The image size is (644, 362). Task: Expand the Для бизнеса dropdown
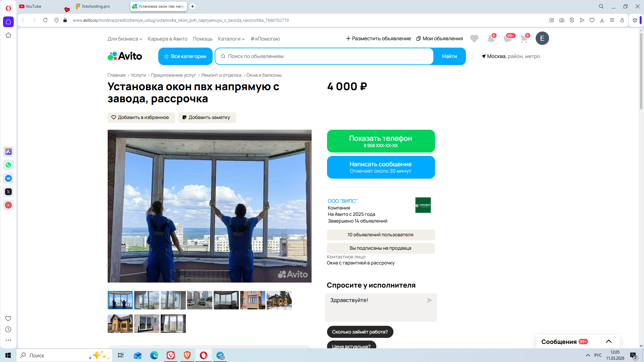coord(125,39)
